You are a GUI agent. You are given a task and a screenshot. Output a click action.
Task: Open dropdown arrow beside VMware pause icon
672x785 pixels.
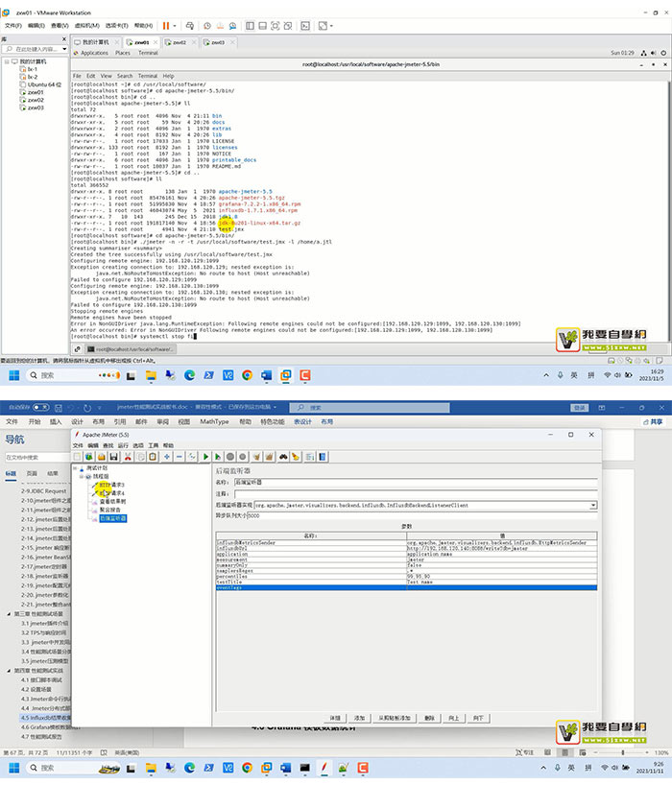[x=175, y=26]
